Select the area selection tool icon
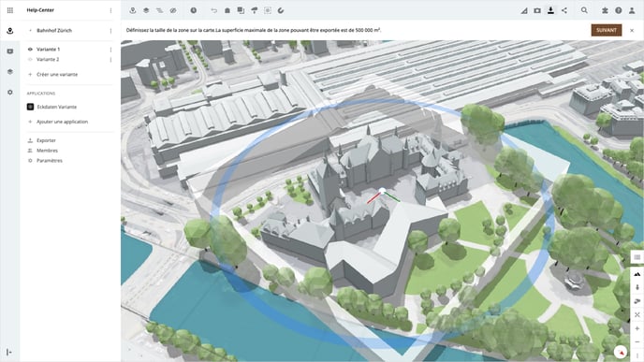 [x=268, y=10]
